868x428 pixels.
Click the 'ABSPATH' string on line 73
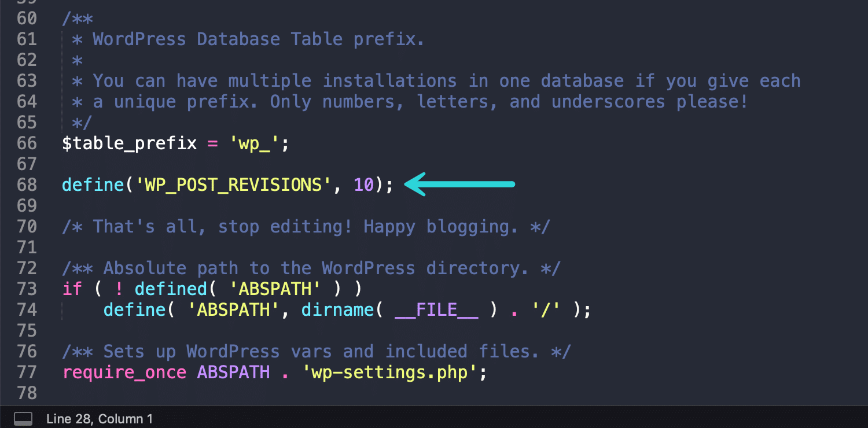(275, 289)
